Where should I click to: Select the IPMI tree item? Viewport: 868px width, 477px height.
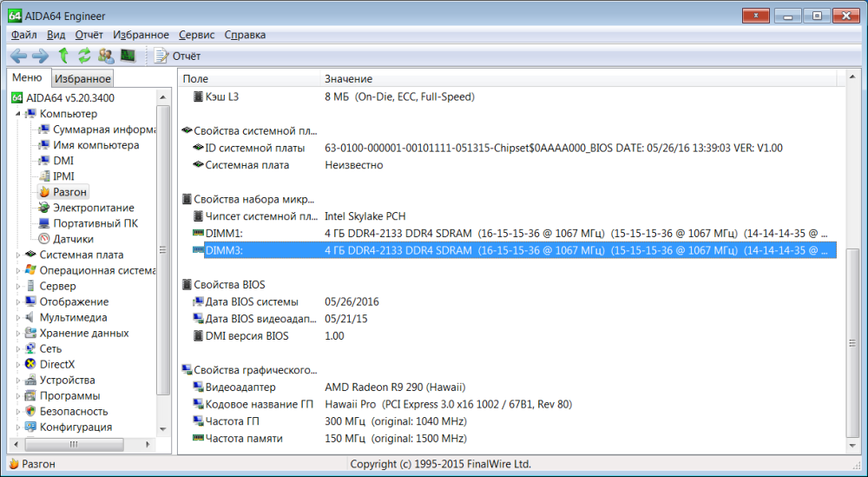[63, 176]
